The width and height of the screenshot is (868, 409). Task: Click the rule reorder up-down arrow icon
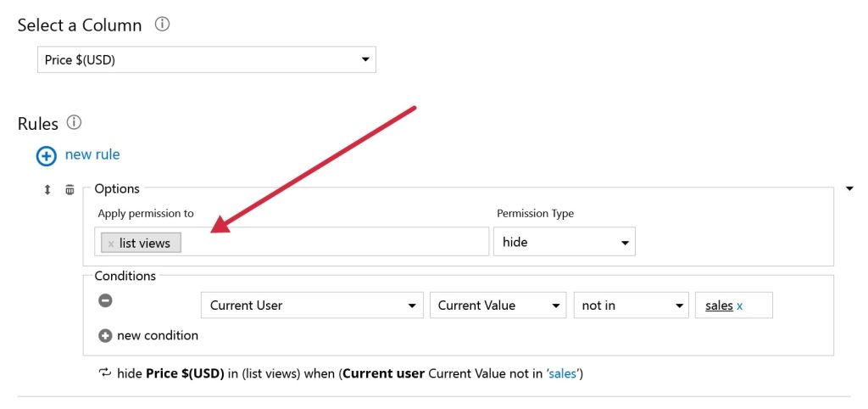[47, 189]
